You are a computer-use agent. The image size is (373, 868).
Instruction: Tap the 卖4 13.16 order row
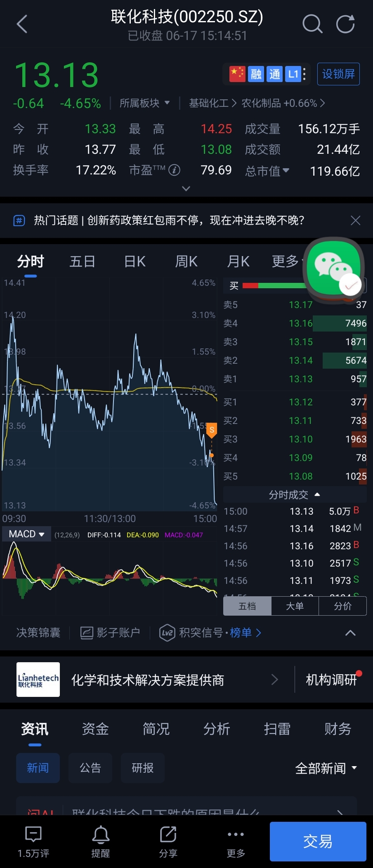295,323
